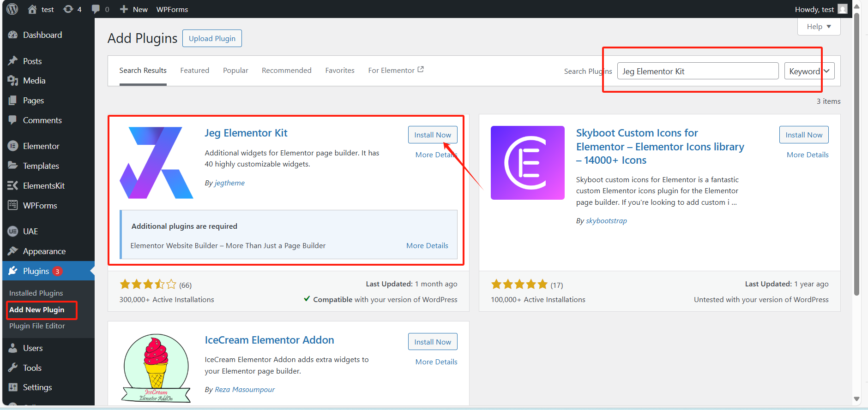Image resolution: width=868 pixels, height=410 pixels.
Task: Open the New content menu
Action: coord(134,9)
